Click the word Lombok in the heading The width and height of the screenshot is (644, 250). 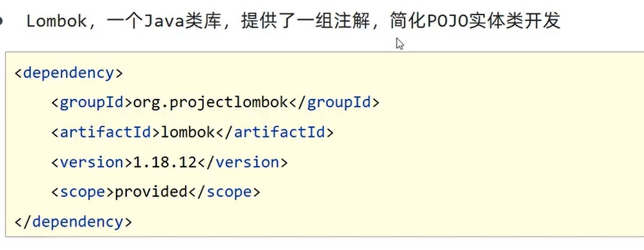point(56,21)
